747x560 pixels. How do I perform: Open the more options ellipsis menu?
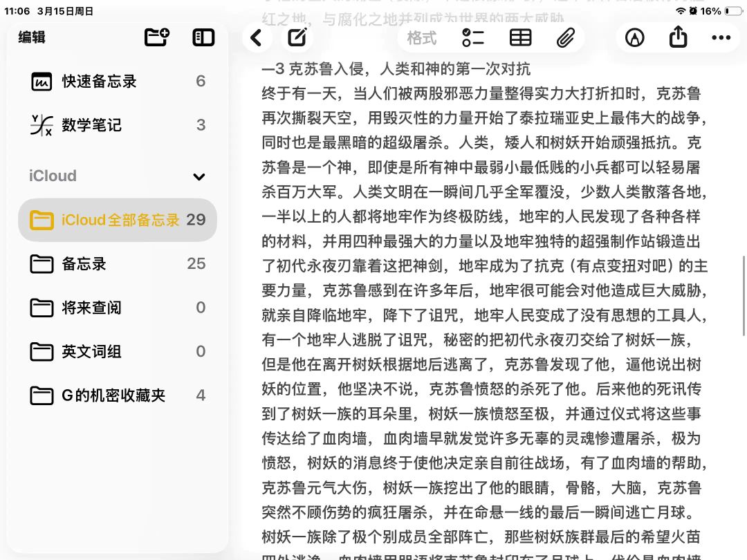pyautogui.click(x=721, y=37)
